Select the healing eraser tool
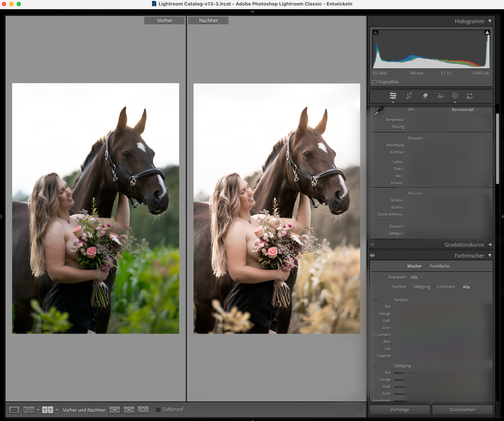Viewport: 504px width, 421px height. click(425, 96)
